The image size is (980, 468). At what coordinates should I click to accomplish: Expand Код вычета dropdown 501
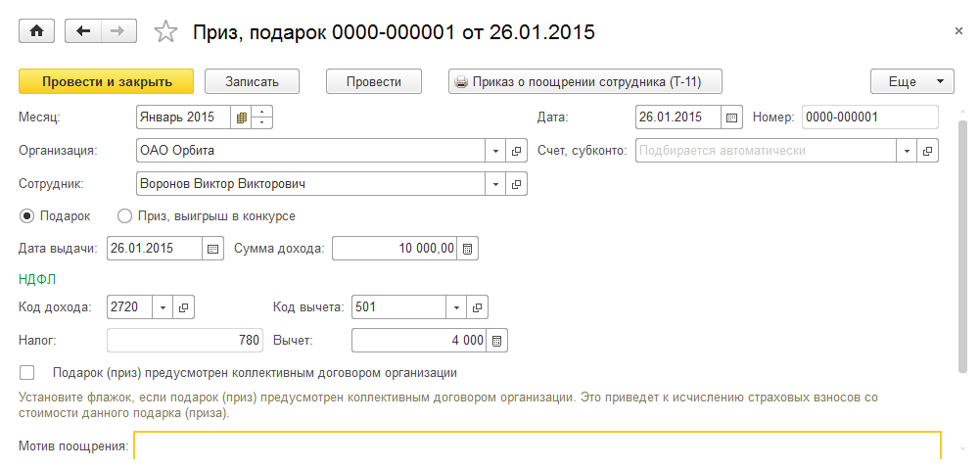pos(456,306)
